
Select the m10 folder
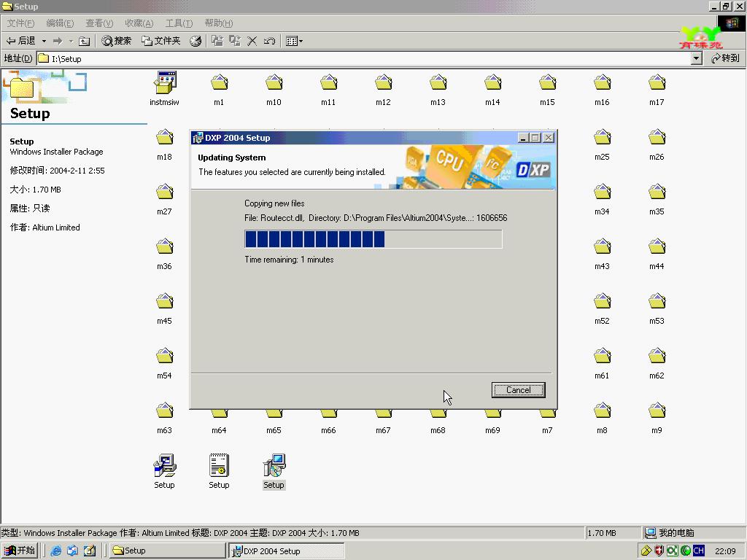274,89
